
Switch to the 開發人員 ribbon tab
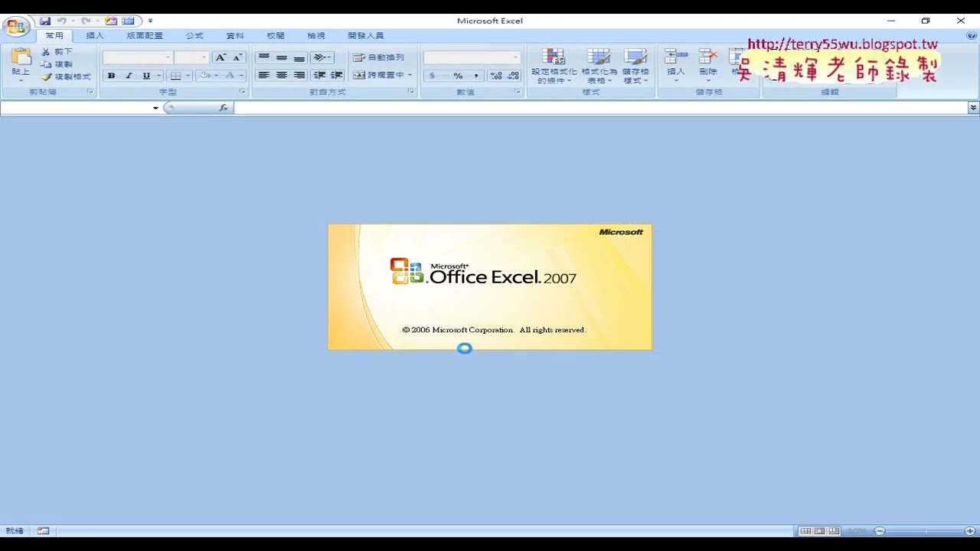(x=366, y=36)
